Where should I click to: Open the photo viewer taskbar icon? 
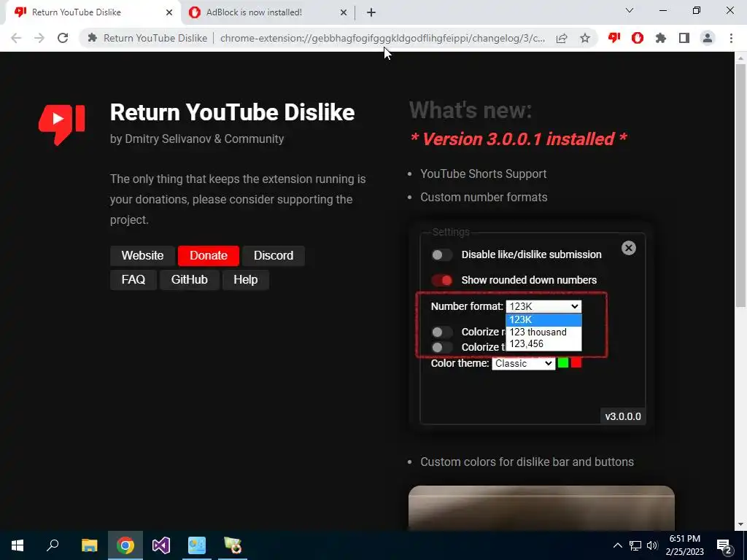click(197, 545)
